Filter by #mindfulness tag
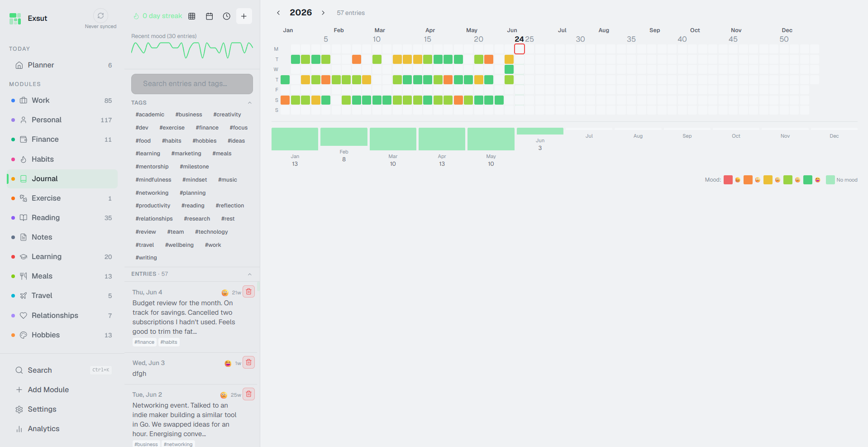This screenshot has width=868, height=447. 153,180
